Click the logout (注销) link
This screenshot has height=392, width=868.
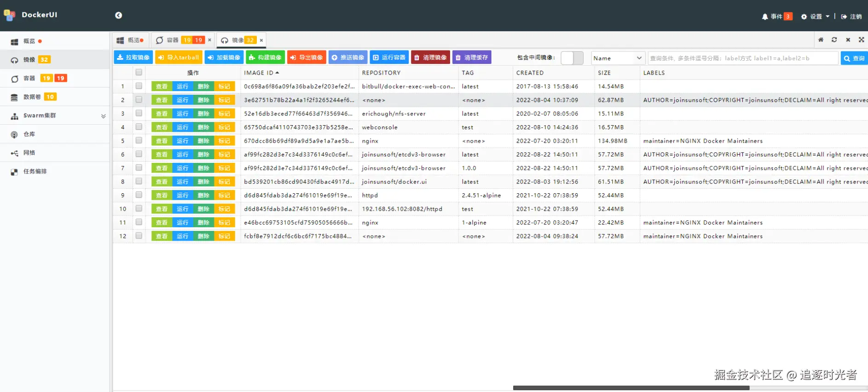tap(851, 17)
